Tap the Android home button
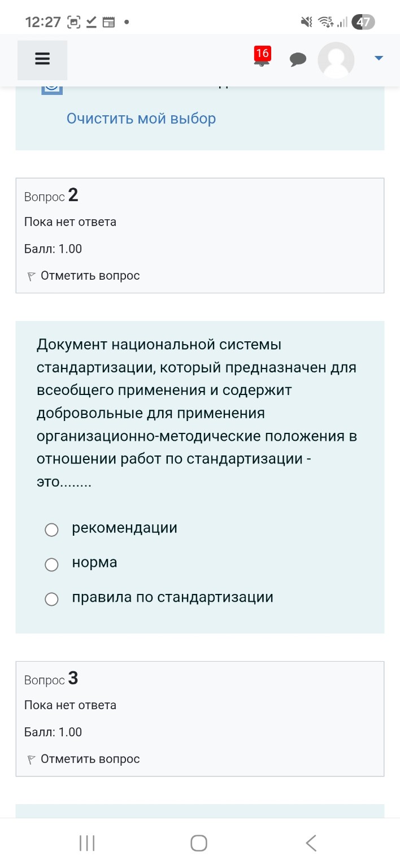Screen dimensions: 400x868 198,842
